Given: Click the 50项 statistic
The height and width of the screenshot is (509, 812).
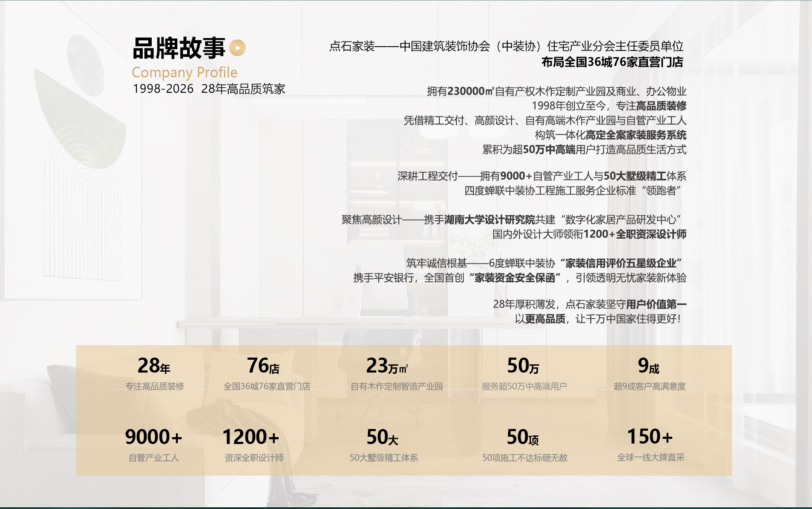Looking at the screenshot, I should [x=523, y=437].
